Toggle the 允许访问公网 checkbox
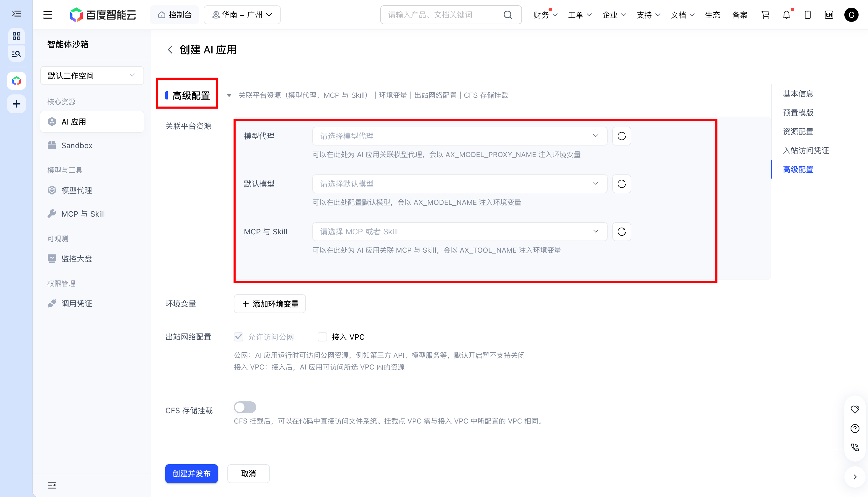The height and width of the screenshot is (497, 868). point(238,337)
